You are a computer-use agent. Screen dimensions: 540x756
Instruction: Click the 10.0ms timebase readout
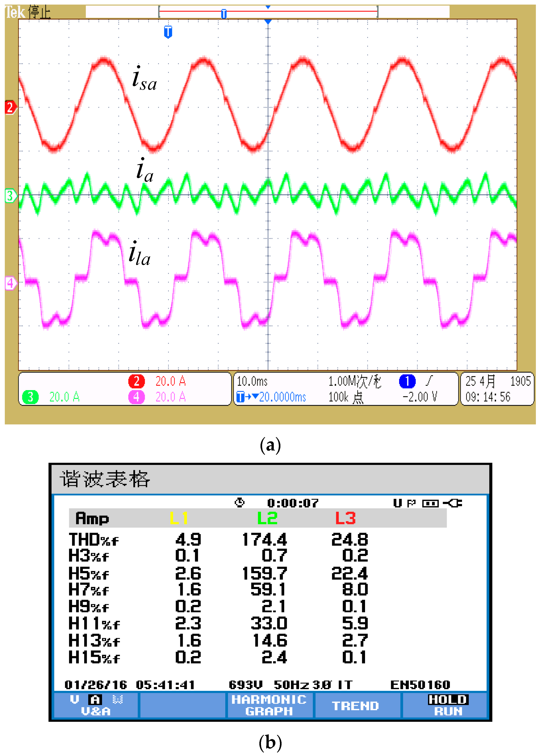coord(252,381)
